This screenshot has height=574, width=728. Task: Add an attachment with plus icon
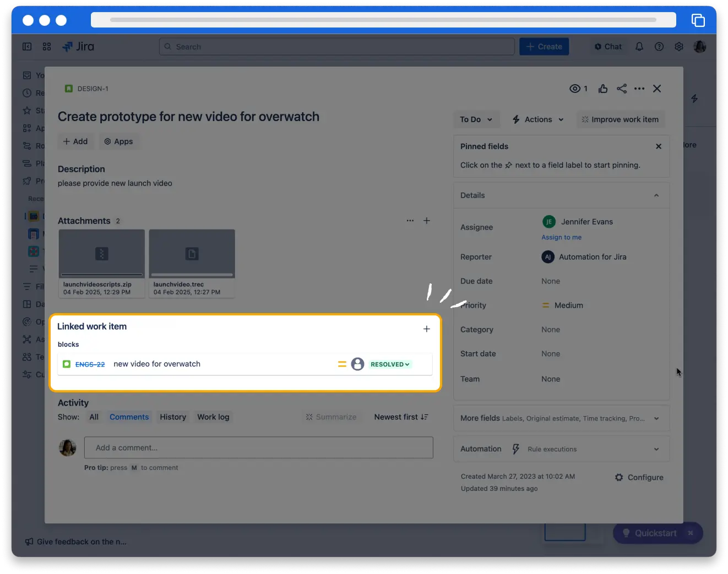pos(426,221)
